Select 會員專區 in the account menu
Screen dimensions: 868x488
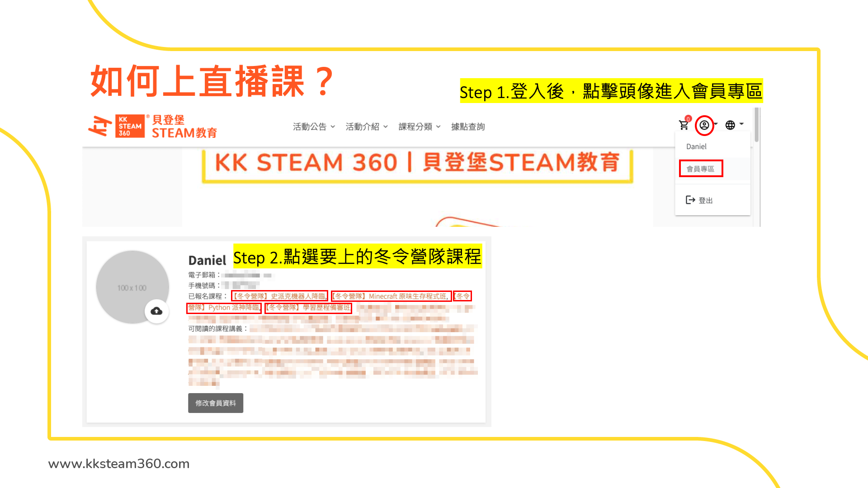701,169
